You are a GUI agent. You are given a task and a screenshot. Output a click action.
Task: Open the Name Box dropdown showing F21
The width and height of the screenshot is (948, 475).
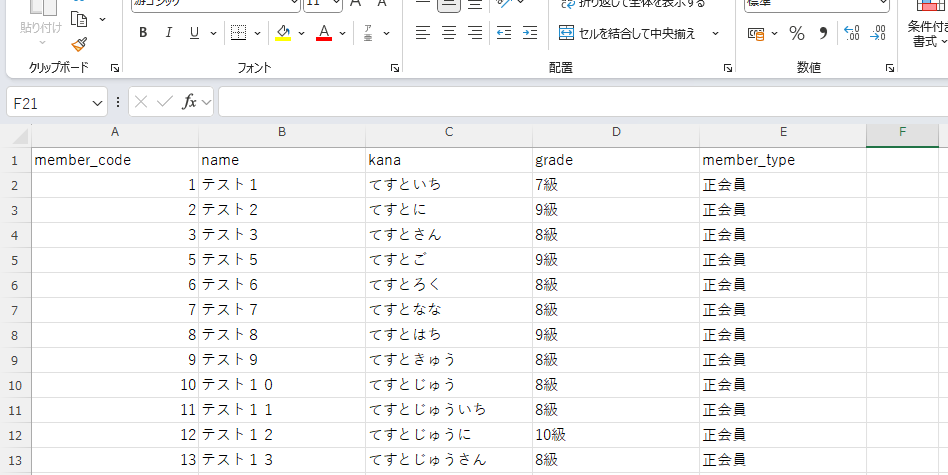[x=97, y=103]
